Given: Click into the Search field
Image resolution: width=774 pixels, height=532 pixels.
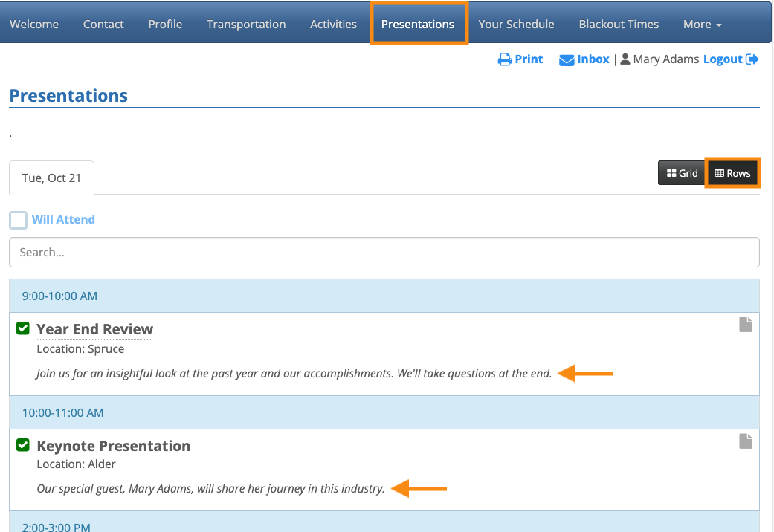Looking at the screenshot, I should click(x=384, y=253).
